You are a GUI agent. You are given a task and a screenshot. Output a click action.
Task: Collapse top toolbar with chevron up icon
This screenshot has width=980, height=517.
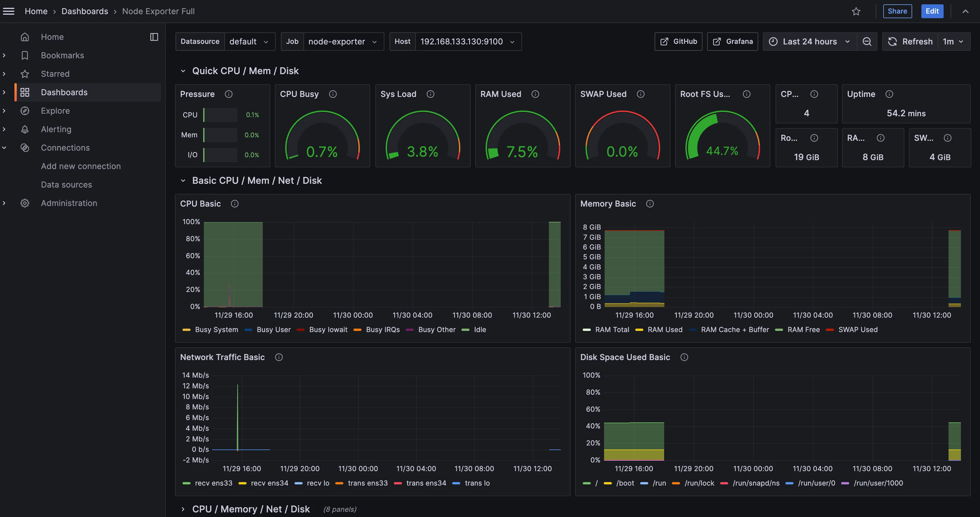965,12
